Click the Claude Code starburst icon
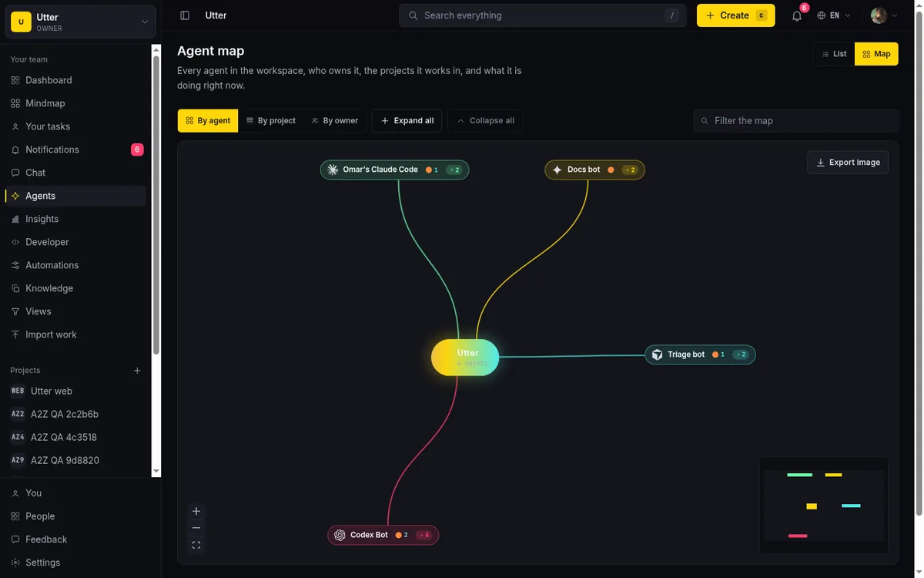Viewport: 924px width, 578px height. point(333,170)
